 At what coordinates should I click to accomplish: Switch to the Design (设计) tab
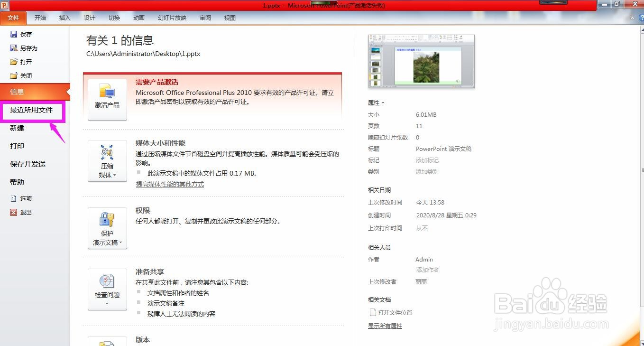click(90, 18)
